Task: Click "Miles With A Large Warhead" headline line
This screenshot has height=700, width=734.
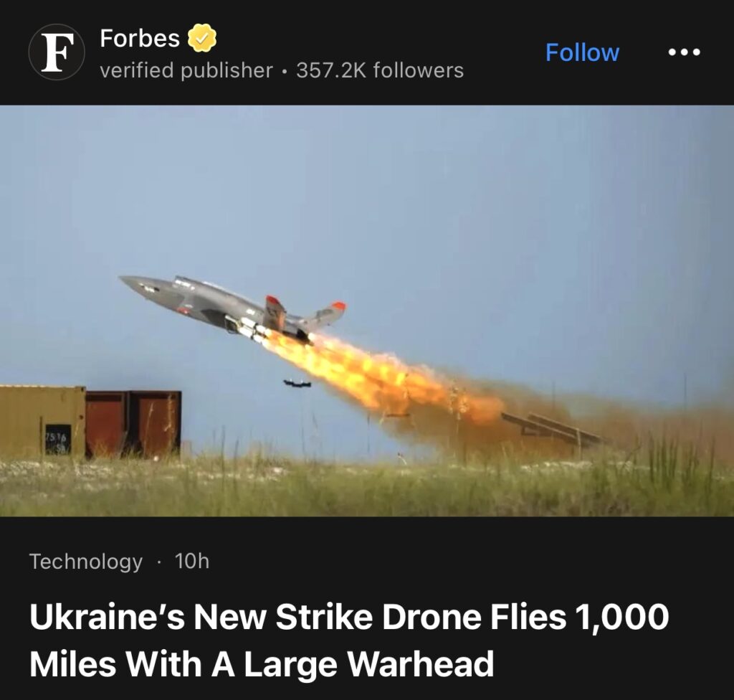Action: click(x=262, y=663)
